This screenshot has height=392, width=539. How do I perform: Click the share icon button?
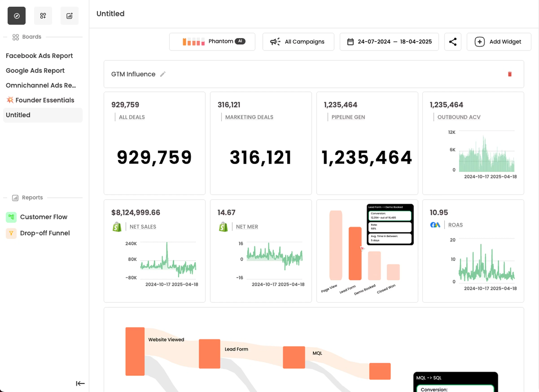click(x=452, y=42)
